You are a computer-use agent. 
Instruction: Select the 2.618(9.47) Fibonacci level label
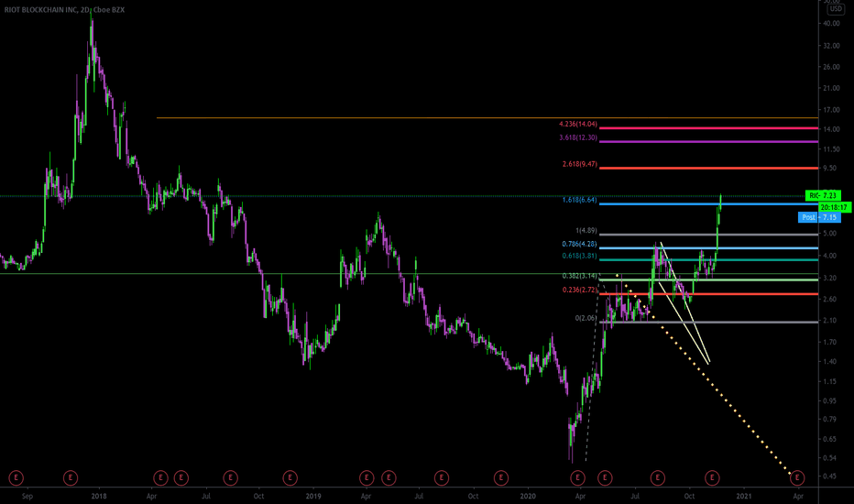pos(579,164)
